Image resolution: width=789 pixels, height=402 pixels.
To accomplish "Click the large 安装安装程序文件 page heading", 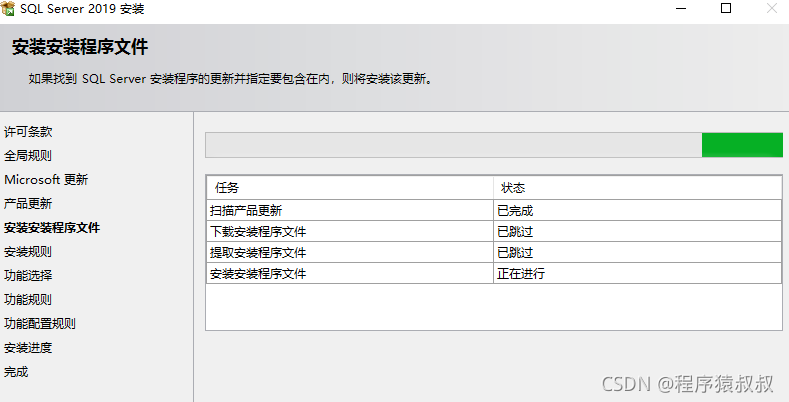I will [x=80, y=47].
